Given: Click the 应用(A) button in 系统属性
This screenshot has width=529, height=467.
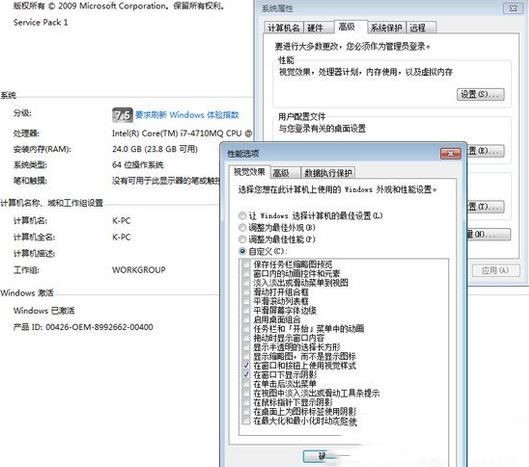Looking at the screenshot, I should pyautogui.click(x=495, y=270).
